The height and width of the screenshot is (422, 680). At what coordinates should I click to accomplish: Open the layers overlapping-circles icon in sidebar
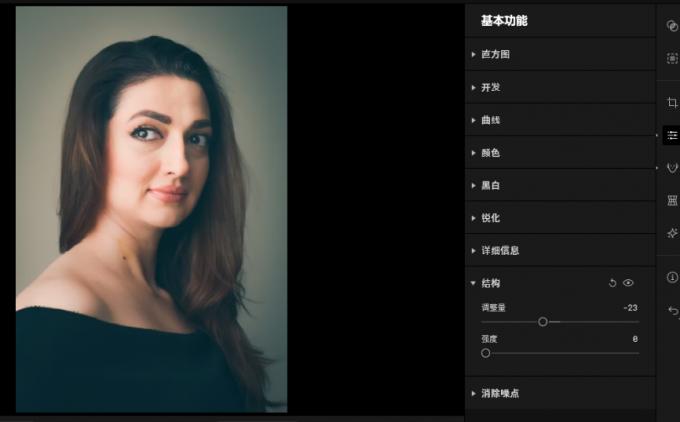coord(672,26)
